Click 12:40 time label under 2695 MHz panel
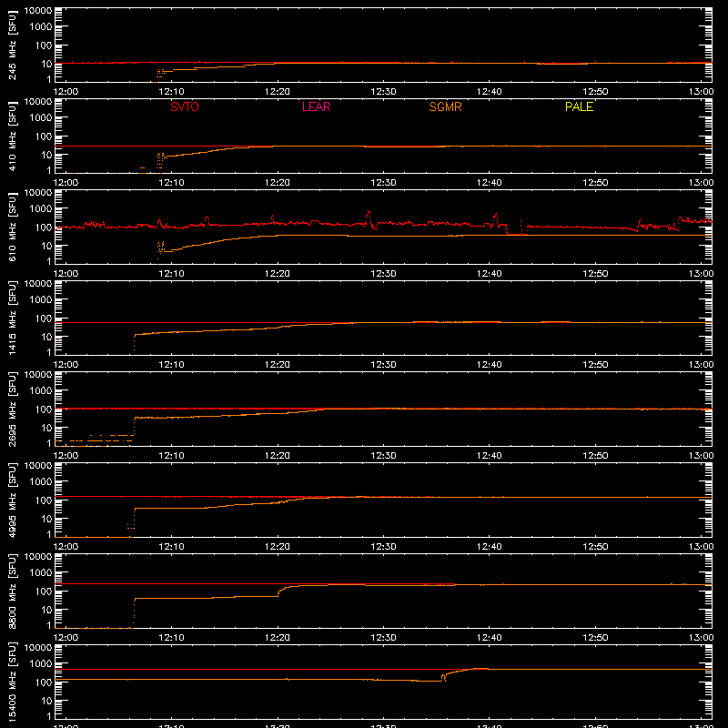The height and width of the screenshot is (728, 728). [490, 456]
